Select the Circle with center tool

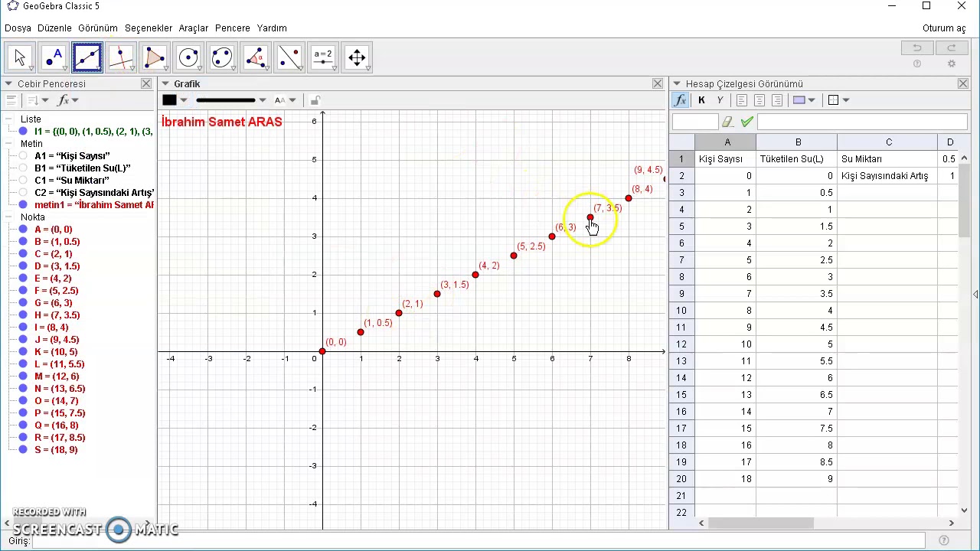pyautogui.click(x=188, y=57)
